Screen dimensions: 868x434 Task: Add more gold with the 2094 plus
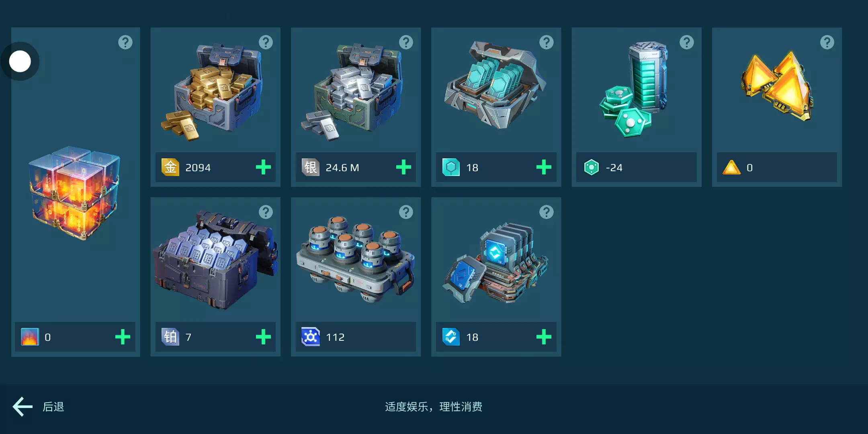263,167
